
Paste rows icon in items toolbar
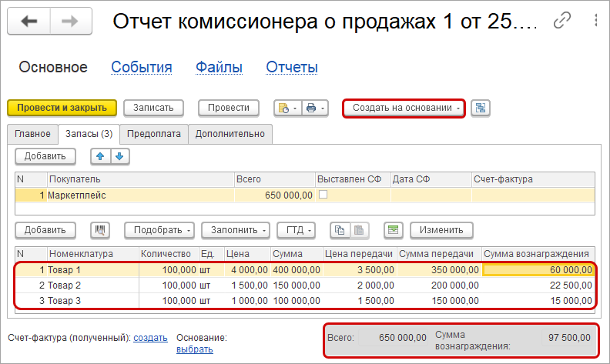coord(359,230)
